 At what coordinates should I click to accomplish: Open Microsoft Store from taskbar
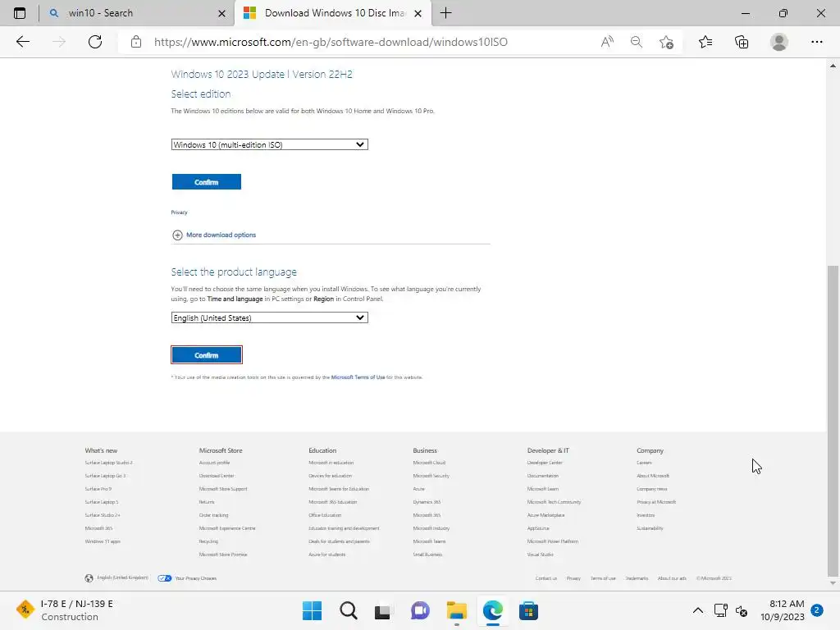528,610
